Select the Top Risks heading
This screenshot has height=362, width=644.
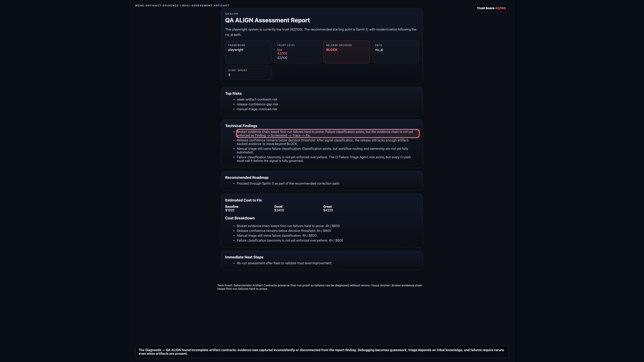233,94
